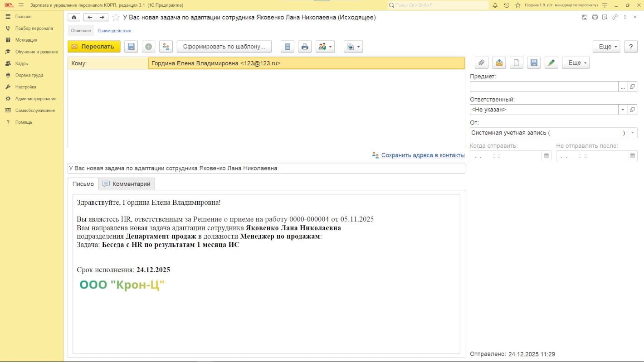Switch to the Комментарий tab
Screen dimensions: 644x362
click(x=127, y=184)
